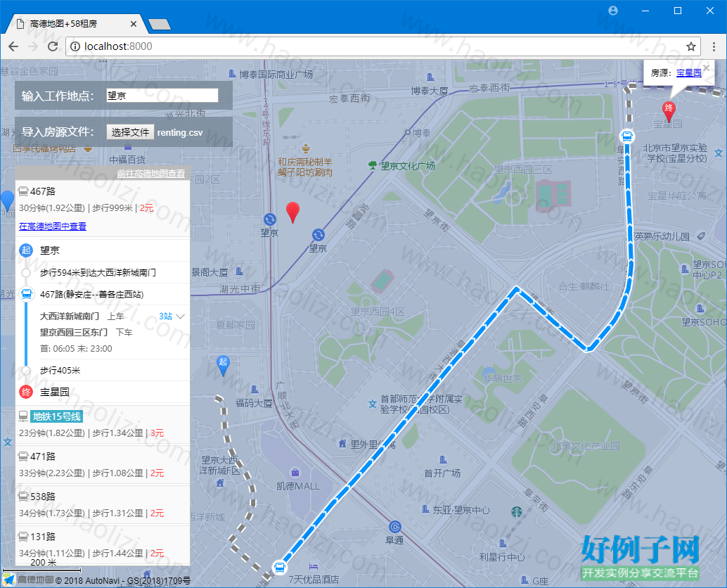The height and width of the screenshot is (588, 727).
Task: Click the 步行405米 walking step
Action: pos(103,370)
